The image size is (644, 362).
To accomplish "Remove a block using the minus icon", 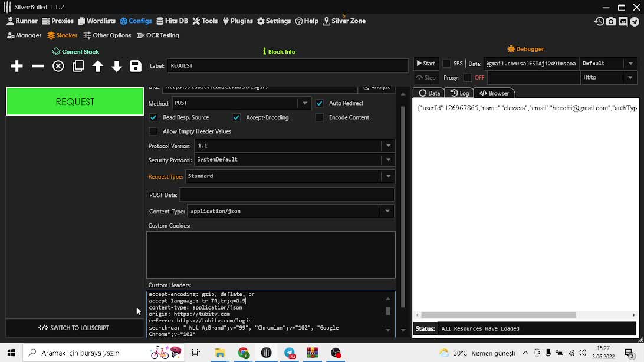I will click(37, 66).
